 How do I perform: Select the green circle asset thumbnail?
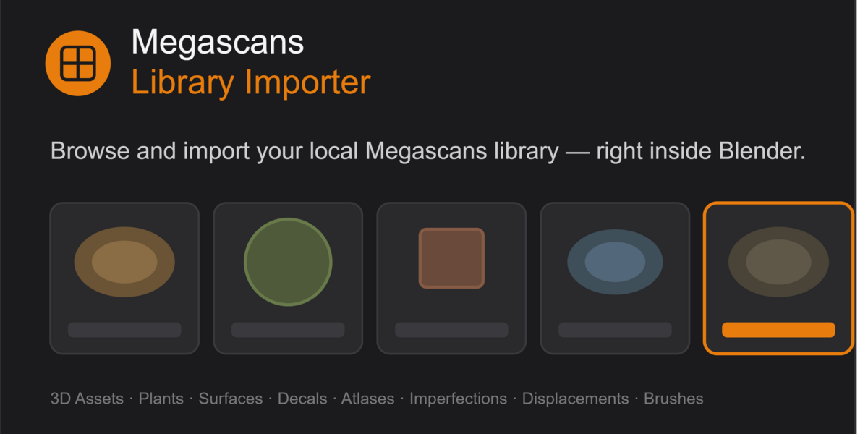[288, 262]
